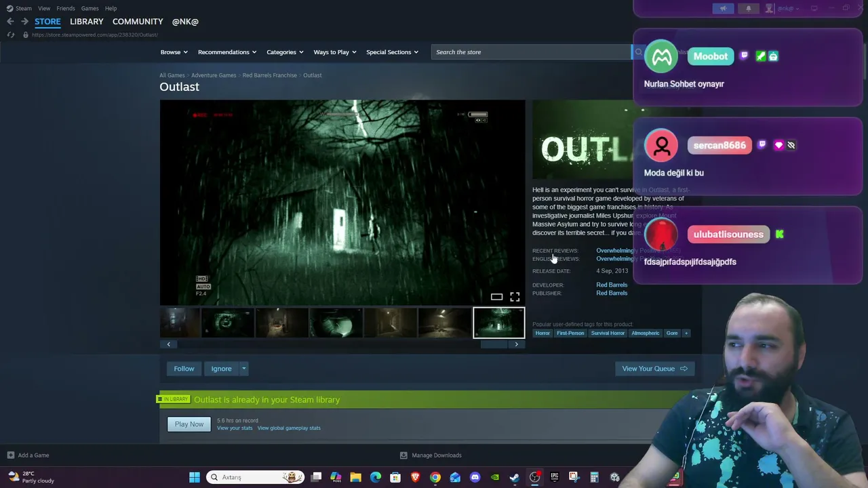Image resolution: width=868 pixels, height=488 pixels.
Task: Go forward with the Steam forward arrow
Action: coord(24,22)
